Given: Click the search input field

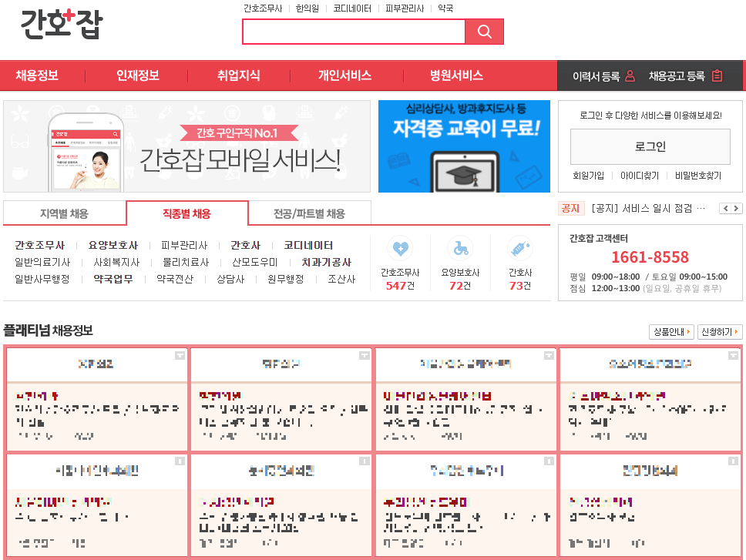Looking at the screenshot, I should [354, 32].
